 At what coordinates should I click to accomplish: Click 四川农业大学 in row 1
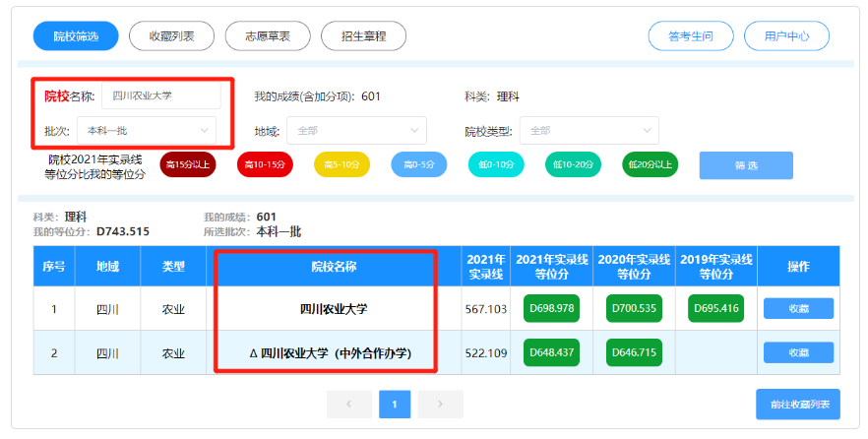pyautogui.click(x=334, y=309)
